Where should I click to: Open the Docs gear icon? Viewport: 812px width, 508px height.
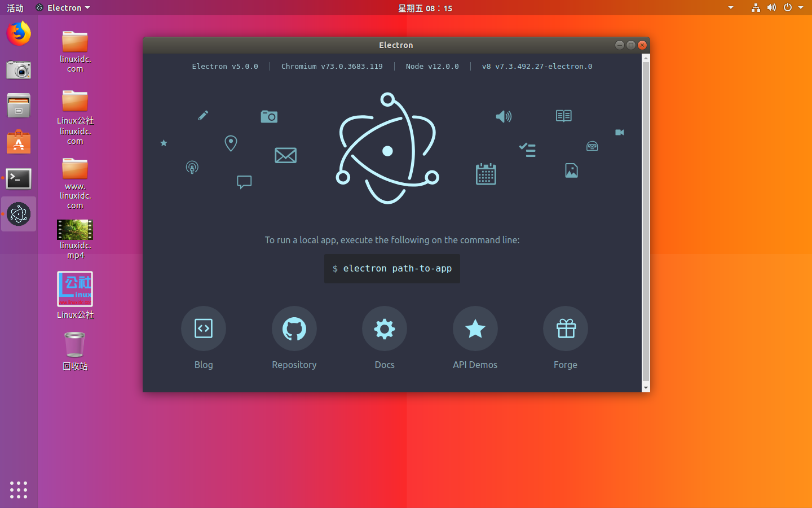[x=385, y=329]
